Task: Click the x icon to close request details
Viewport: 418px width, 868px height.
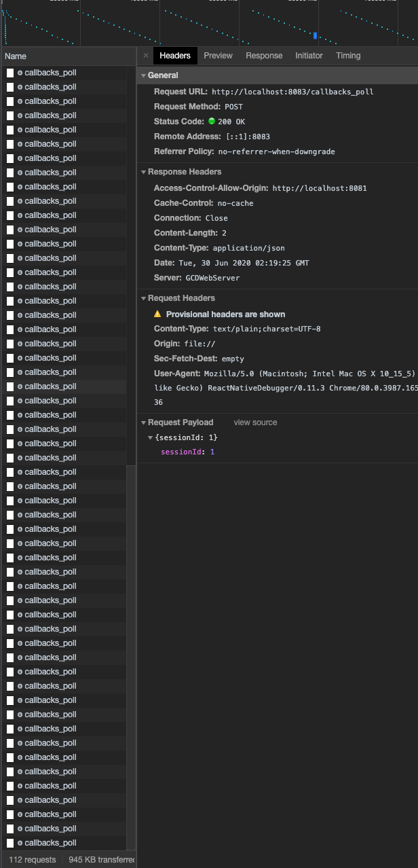Action: tap(145, 56)
